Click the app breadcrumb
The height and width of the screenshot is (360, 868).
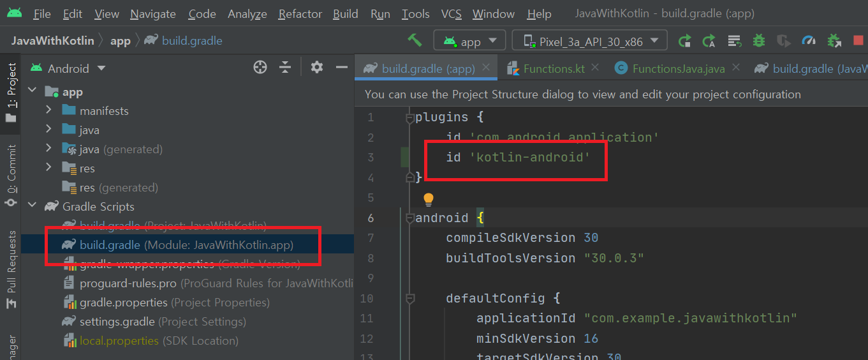coord(121,41)
